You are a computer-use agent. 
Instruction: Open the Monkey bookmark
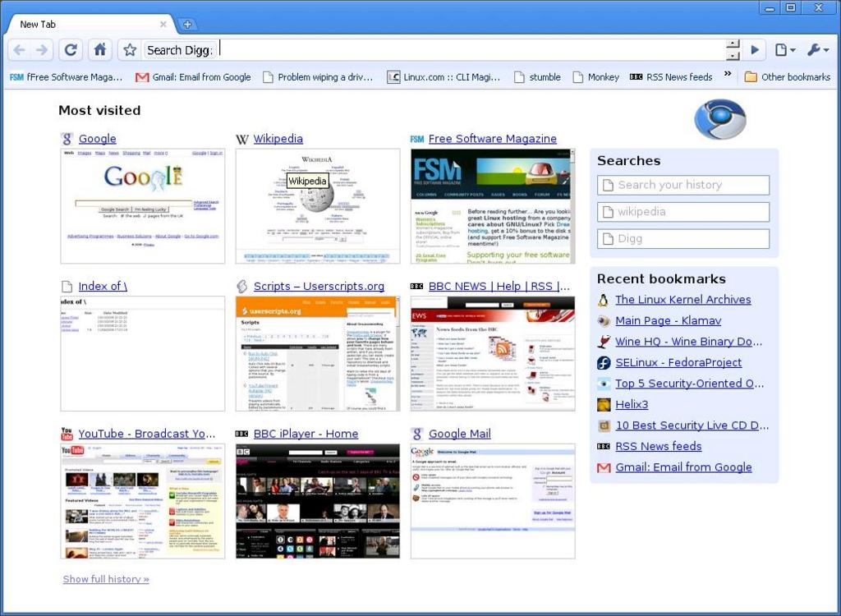coord(596,77)
